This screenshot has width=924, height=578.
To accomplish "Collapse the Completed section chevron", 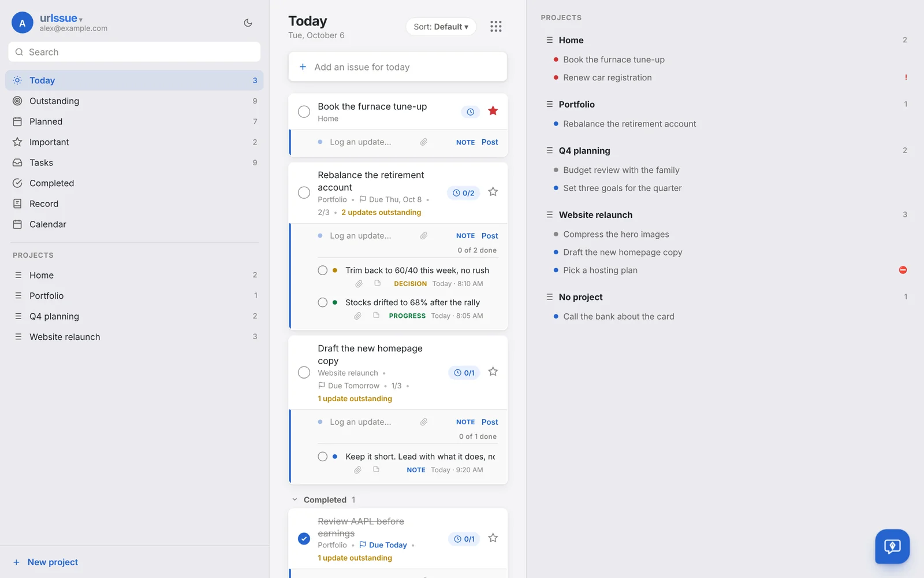I will pyautogui.click(x=295, y=500).
